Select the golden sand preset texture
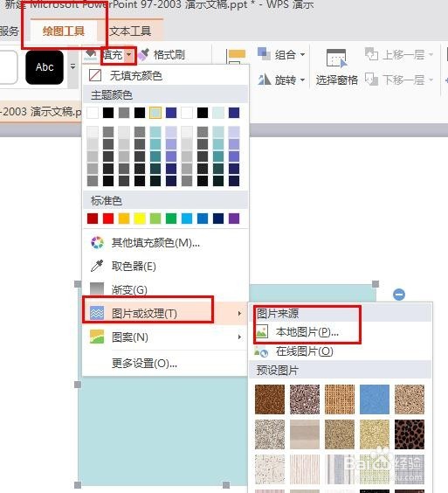This screenshot has height=493, width=448. pos(375,434)
